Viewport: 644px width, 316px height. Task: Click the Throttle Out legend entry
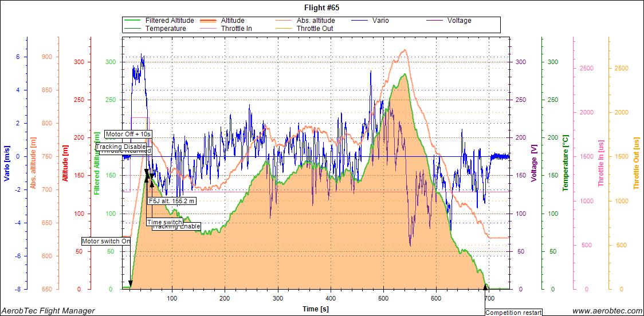[315, 28]
